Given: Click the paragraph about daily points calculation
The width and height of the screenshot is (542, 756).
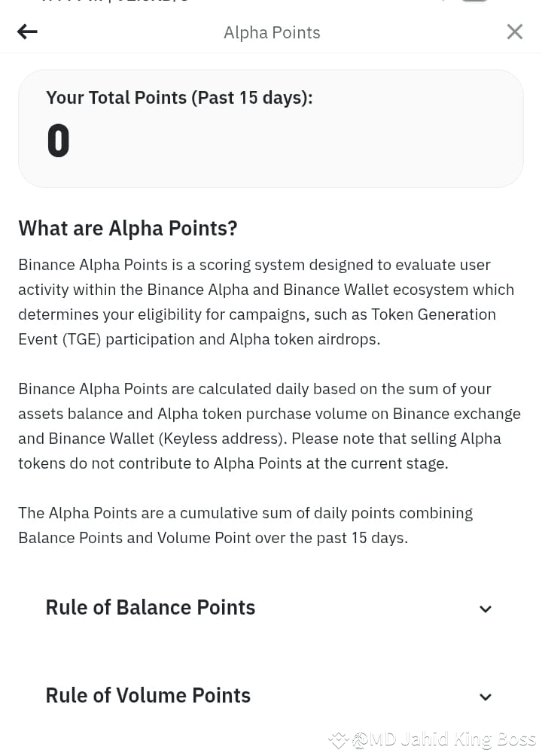Looking at the screenshot, I should pyautogui.click(x=269, y=426).
